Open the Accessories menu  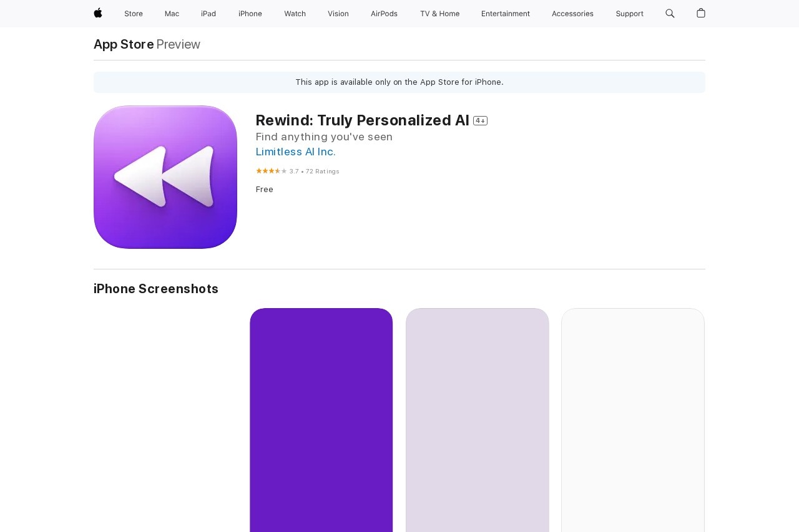tap(572, 14)
